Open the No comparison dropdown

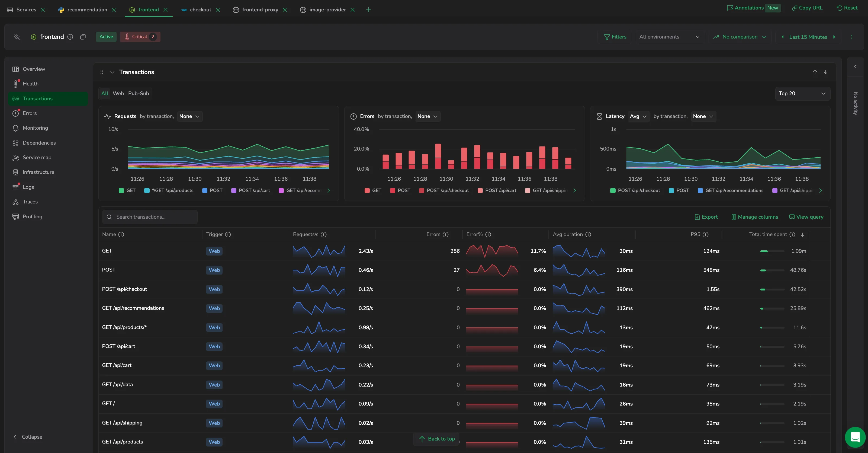coord(740,37)
